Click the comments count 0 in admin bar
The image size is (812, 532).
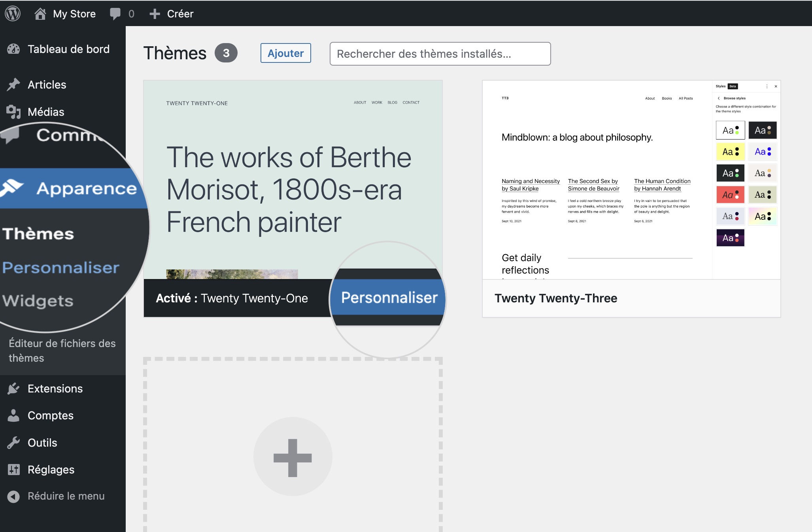pyautogui.click(x=131, y=14)
